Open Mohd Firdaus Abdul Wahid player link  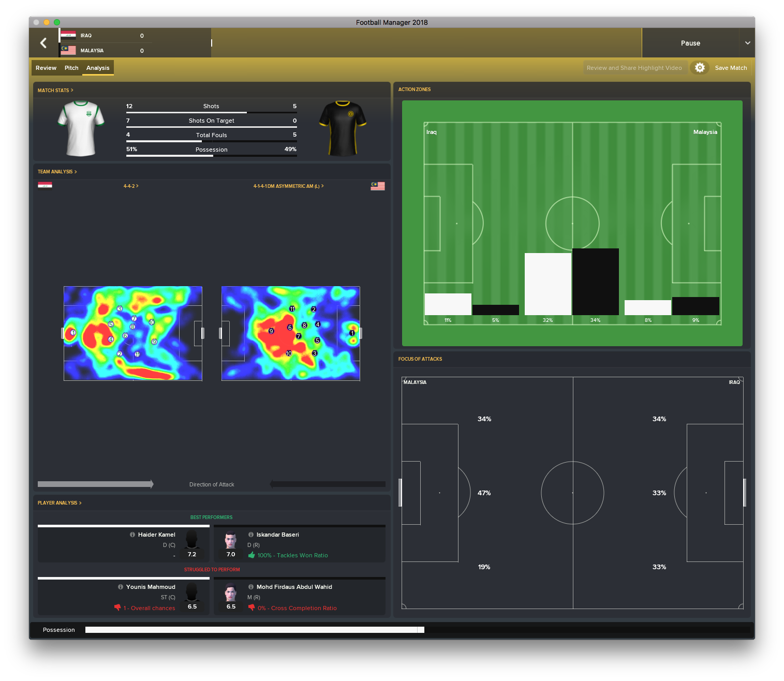(x=294, y=587)
